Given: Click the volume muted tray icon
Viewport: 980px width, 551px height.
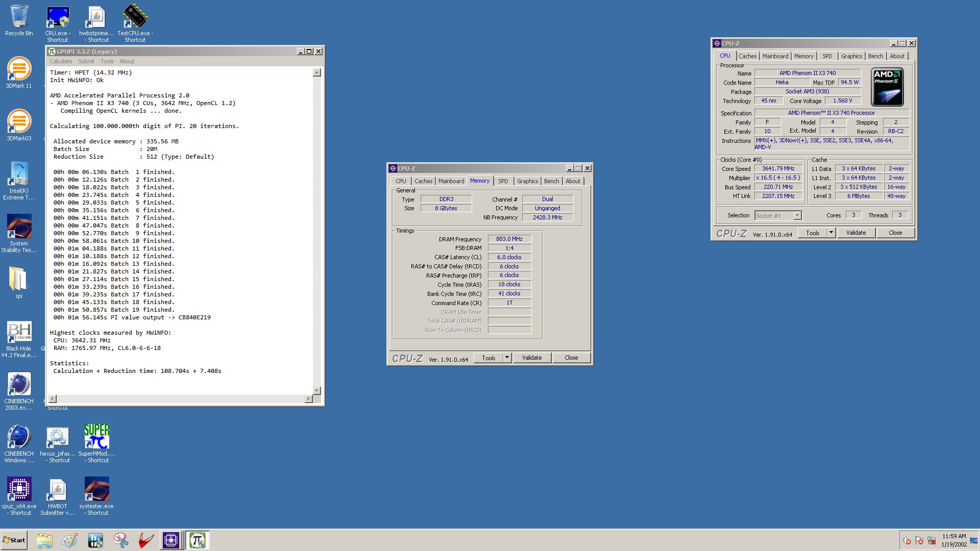Looking at the screenshot, I should 907,541.
